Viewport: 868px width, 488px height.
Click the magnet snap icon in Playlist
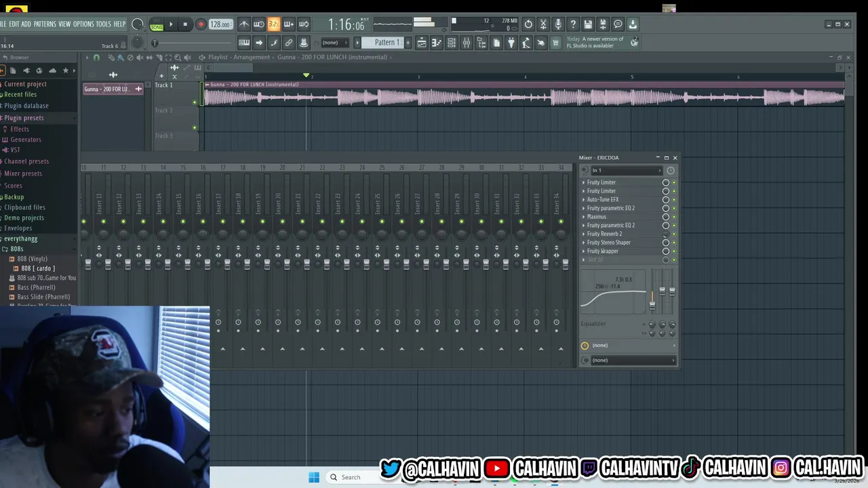(x=96, y=58)
